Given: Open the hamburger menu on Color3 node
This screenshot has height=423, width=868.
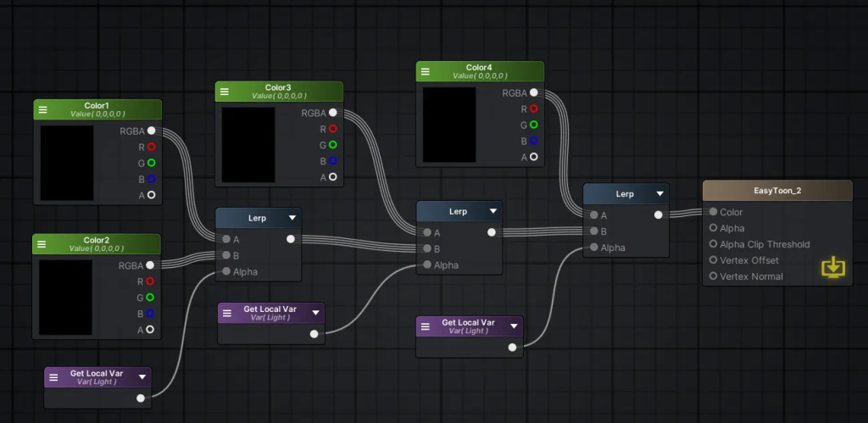Looking at the screenshot, I should tap(225, 92).
